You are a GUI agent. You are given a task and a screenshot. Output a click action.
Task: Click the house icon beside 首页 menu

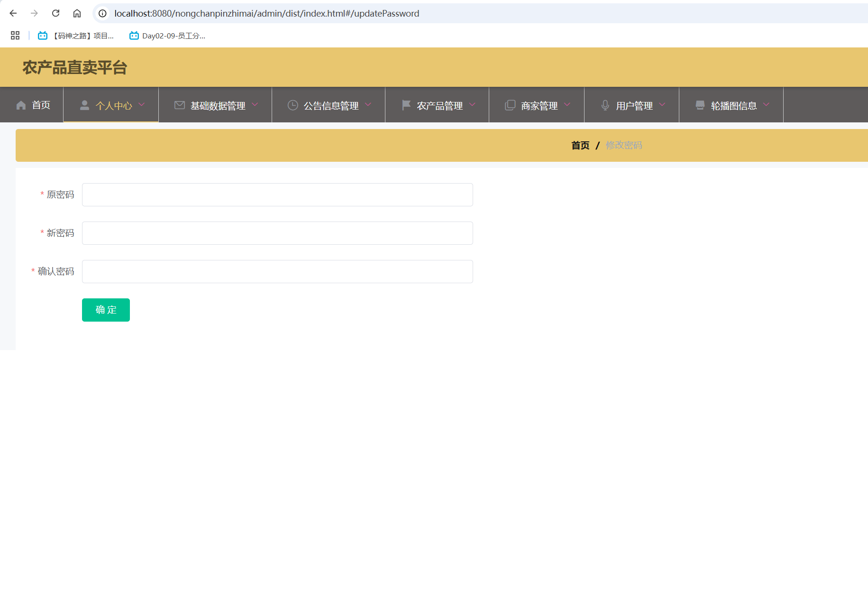pyautogui.click(x=21, y=105)
